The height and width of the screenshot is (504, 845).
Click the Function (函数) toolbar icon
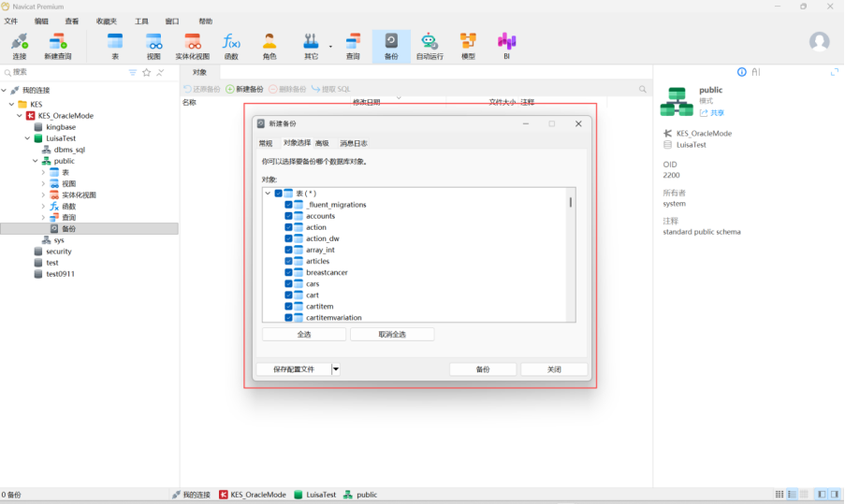[231, 45]
